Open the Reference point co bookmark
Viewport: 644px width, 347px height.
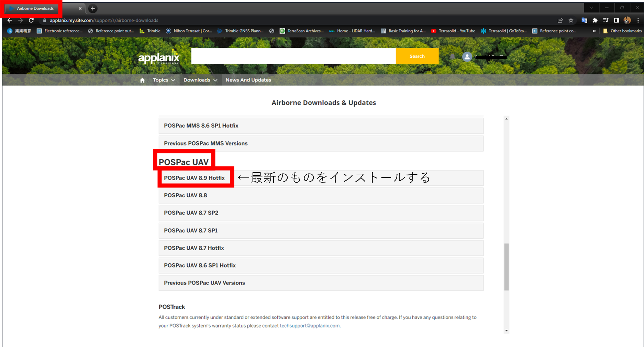coord(554,31)
